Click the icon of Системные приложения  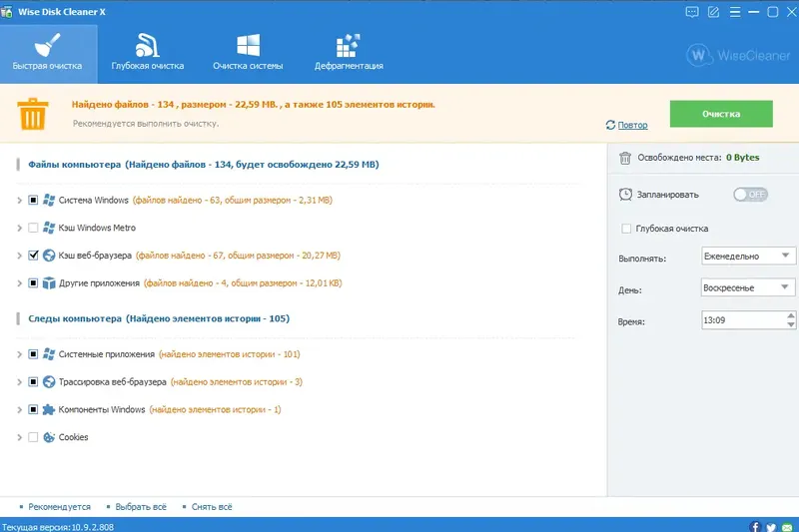click(49, 353)
